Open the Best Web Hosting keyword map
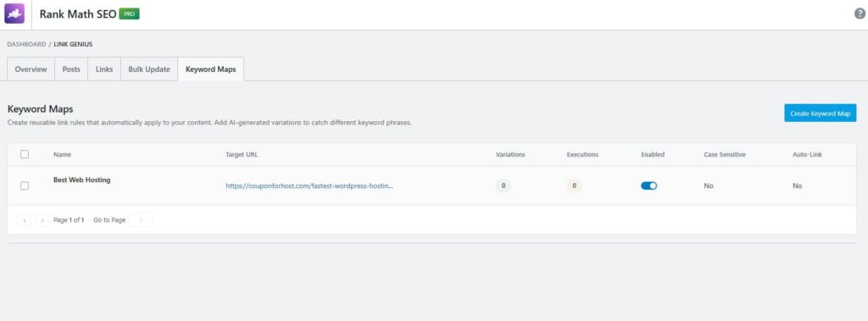This screenshot has width=868, height=321. tap(82, 180)
